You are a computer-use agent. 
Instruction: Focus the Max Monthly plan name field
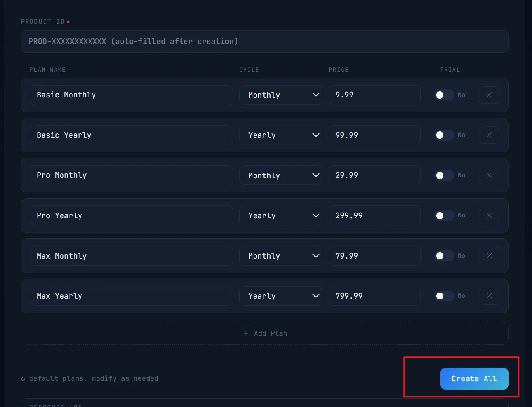click(x=131, y=256)
